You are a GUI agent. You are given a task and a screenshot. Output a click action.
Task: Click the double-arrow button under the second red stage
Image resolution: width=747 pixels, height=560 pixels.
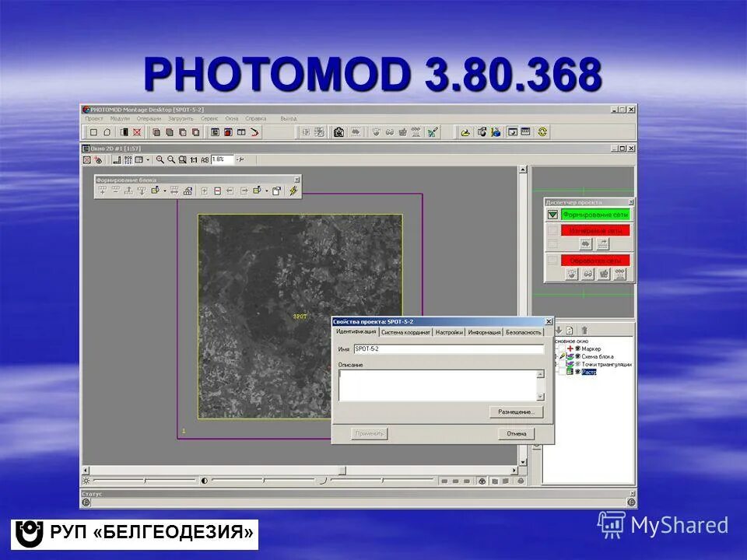585,244
